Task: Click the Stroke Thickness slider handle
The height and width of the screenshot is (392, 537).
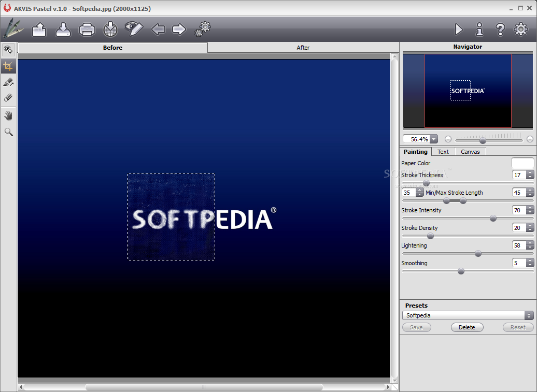Action: tap(427, 183)
